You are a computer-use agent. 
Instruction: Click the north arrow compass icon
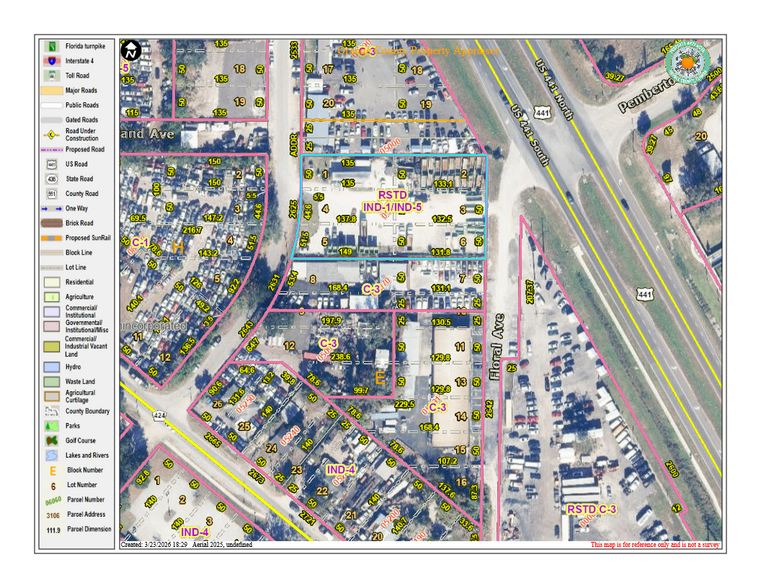click(x=129, y=50)
